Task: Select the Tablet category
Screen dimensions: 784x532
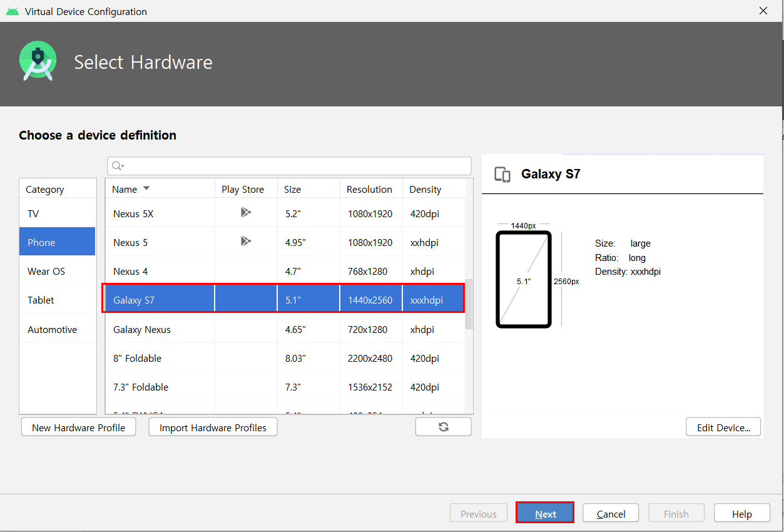Action: pyautogui.click(x=58, y=300)
